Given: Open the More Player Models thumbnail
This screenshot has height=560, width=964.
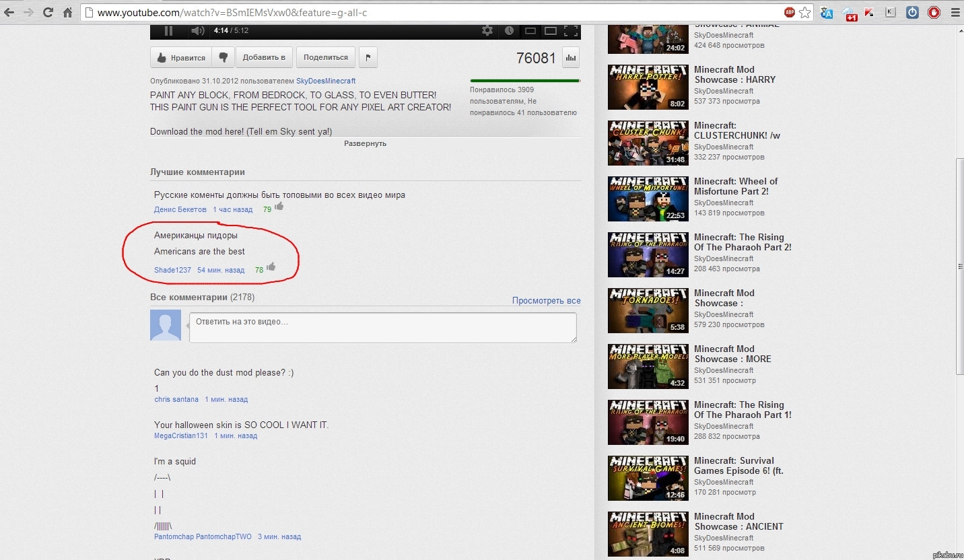Looking at the screenshot, I should [x=648, y=366].
